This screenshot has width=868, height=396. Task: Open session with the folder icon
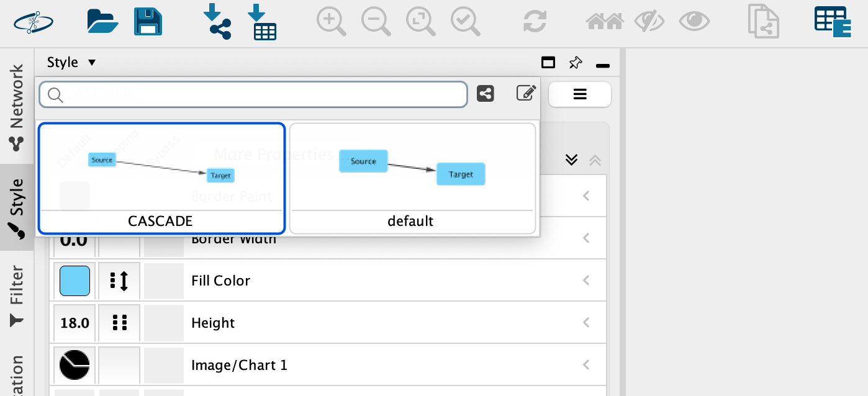pos(102,21)
